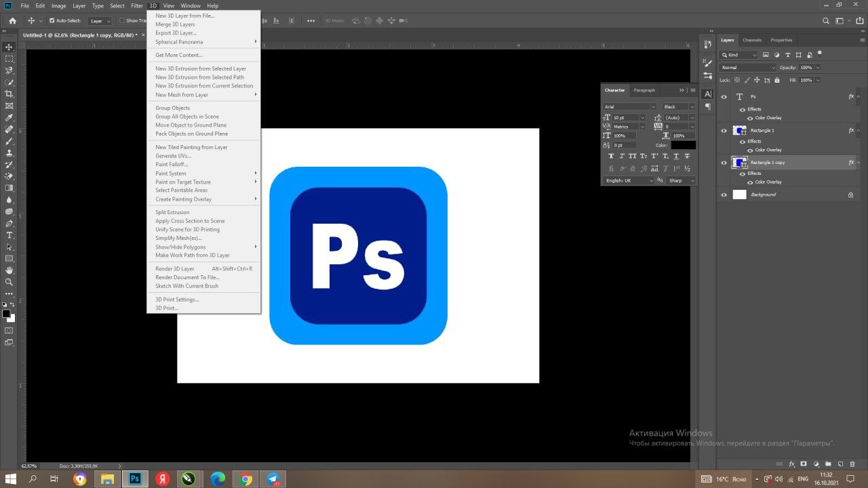The width and height of the screenshot is (868, 488).
Task: Click the Add layer mask icon
Action: pos(804,464)
